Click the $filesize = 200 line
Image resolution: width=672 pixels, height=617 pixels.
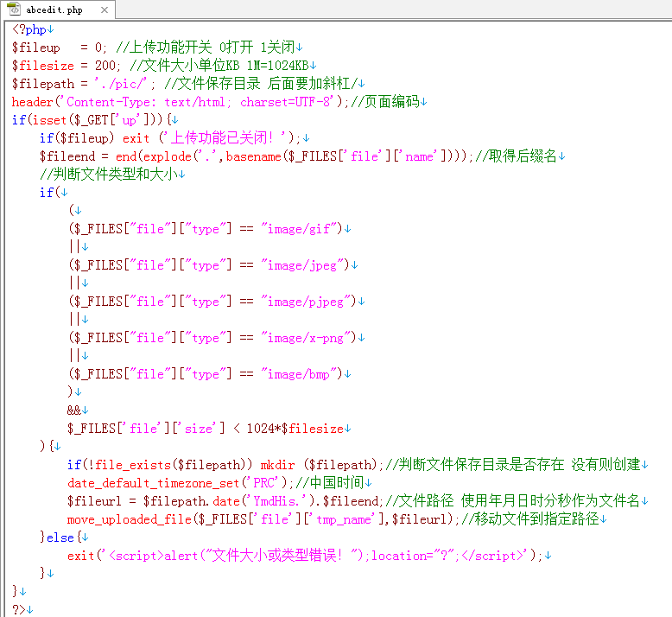(x=164, y=65)
